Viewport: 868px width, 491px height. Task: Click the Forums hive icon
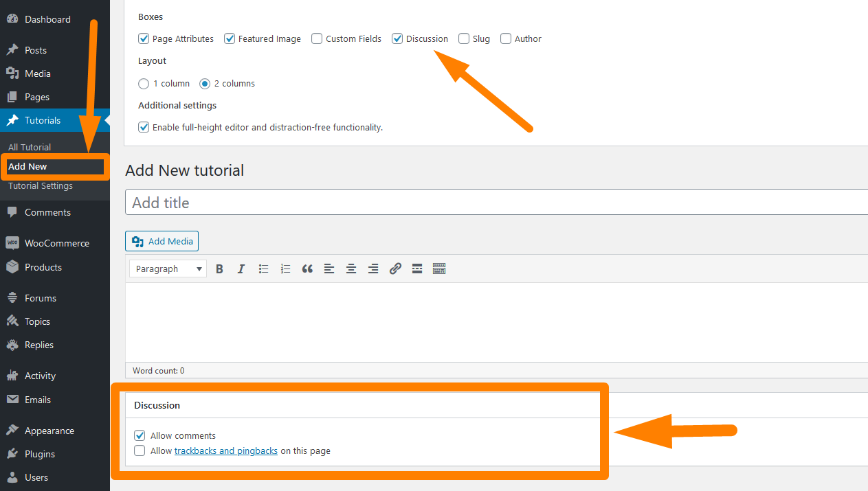pyautogui.click(x=12, y=298)
